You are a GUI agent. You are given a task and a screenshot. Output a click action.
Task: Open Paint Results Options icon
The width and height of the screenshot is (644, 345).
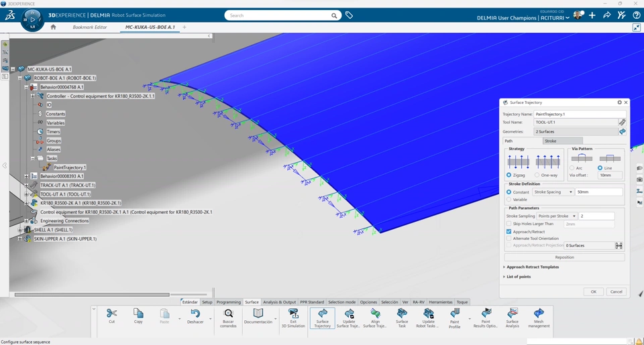(x=486, y=314)
